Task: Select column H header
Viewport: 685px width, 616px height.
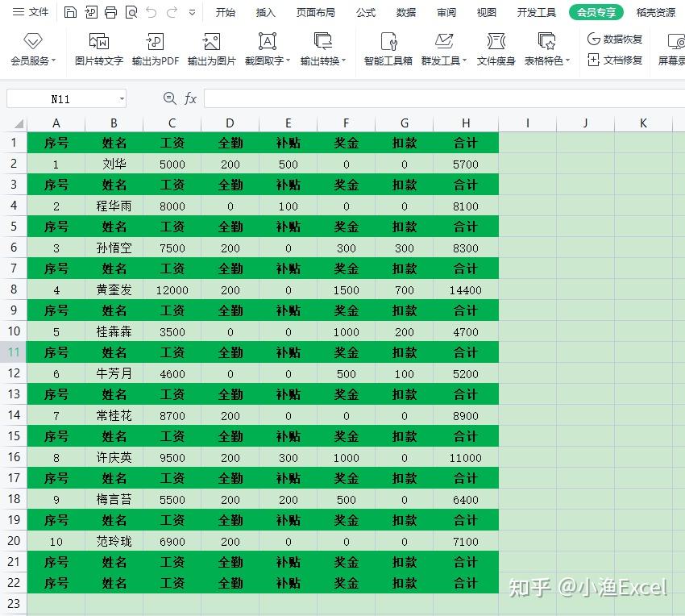Action: coord(466,123)
